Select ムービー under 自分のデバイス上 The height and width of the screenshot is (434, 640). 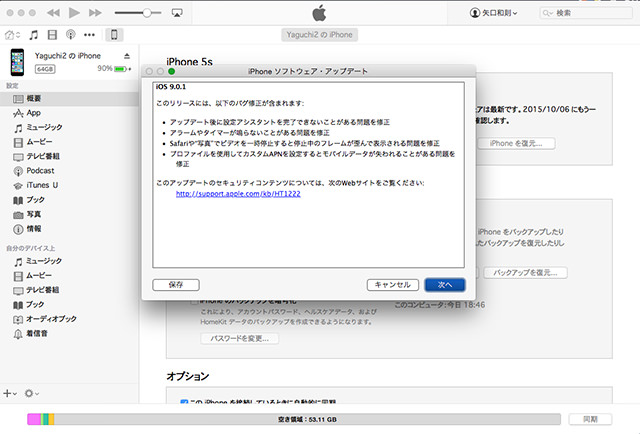tap(69, 276)
